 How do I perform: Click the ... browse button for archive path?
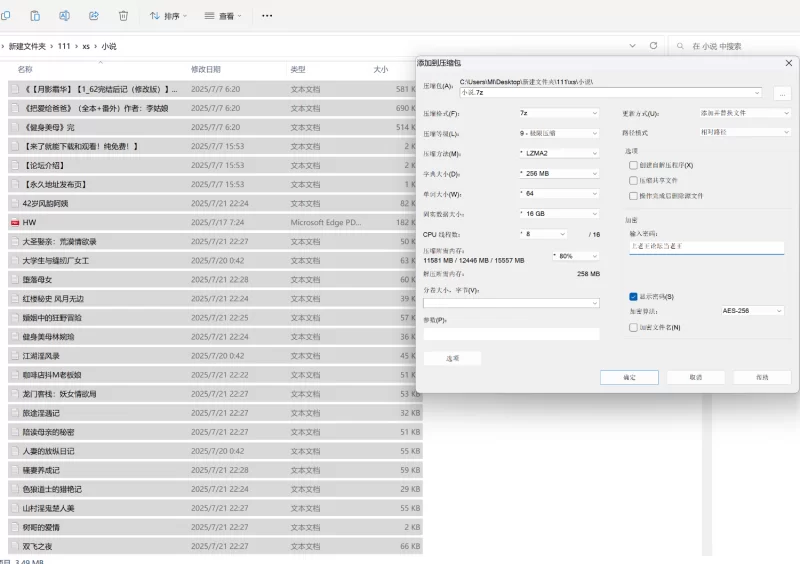point(782,93)
